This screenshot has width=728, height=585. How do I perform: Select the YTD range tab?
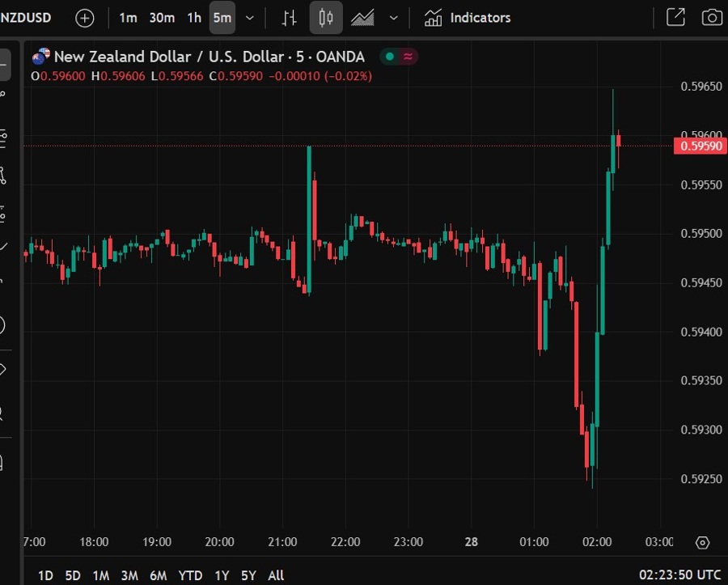pos(190,575)
